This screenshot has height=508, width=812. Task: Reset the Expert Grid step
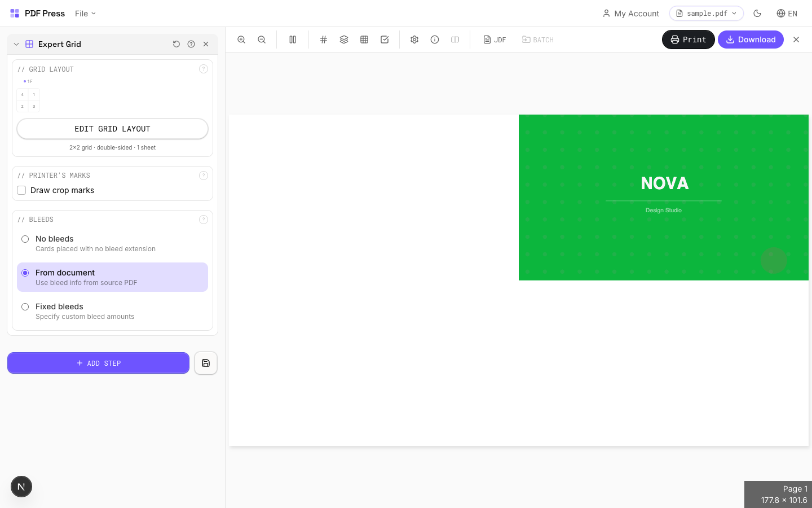click(176, 44)
